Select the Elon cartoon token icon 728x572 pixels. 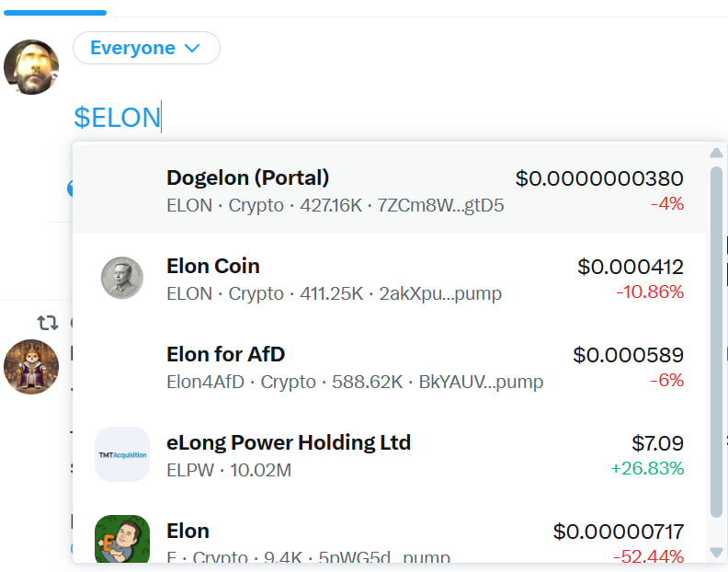point(122,539)
